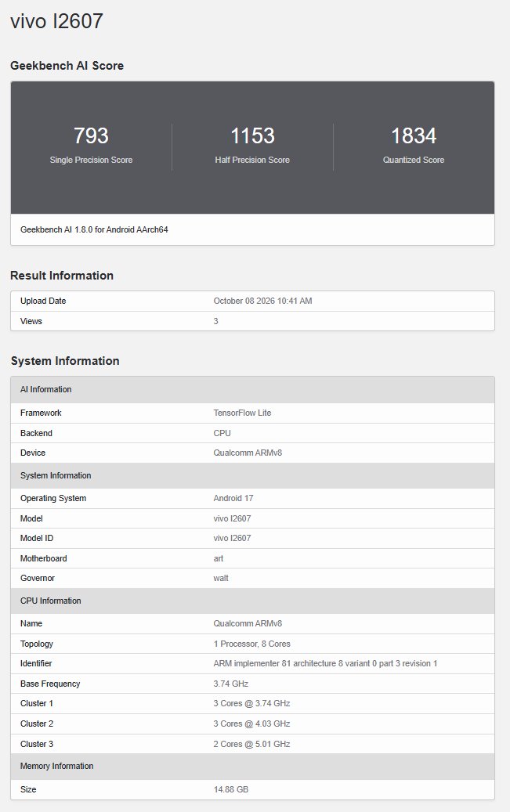Click the Backend row label

pyautogui.click(x=36, y=433)
